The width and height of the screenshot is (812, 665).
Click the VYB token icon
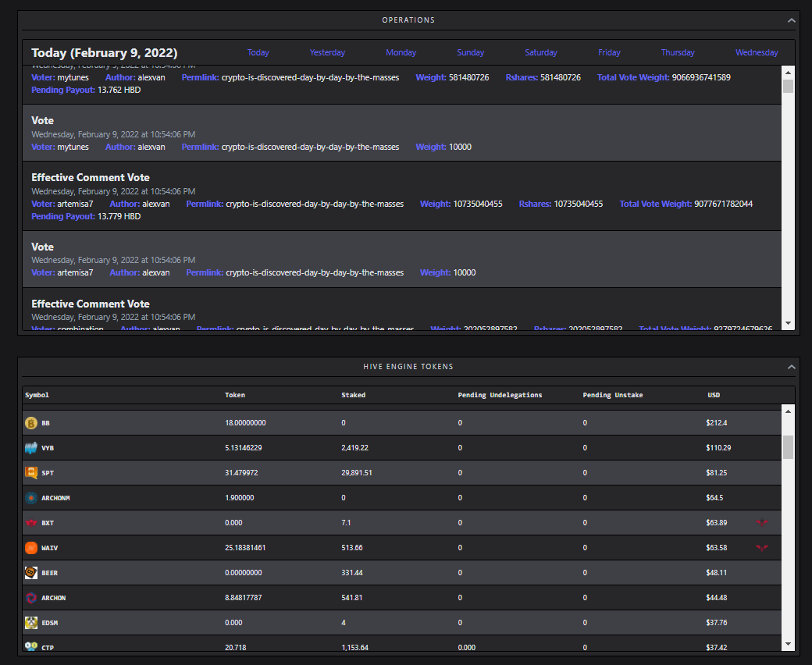point(31,448)
